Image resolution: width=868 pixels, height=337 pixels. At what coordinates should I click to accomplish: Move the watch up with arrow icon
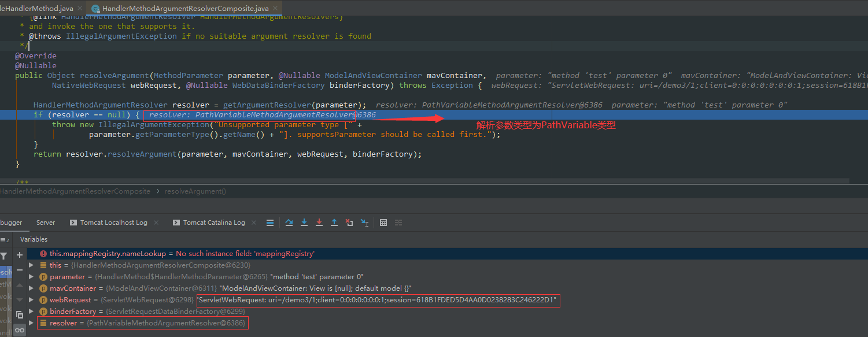pyautogui.click(x=20, y=285)
